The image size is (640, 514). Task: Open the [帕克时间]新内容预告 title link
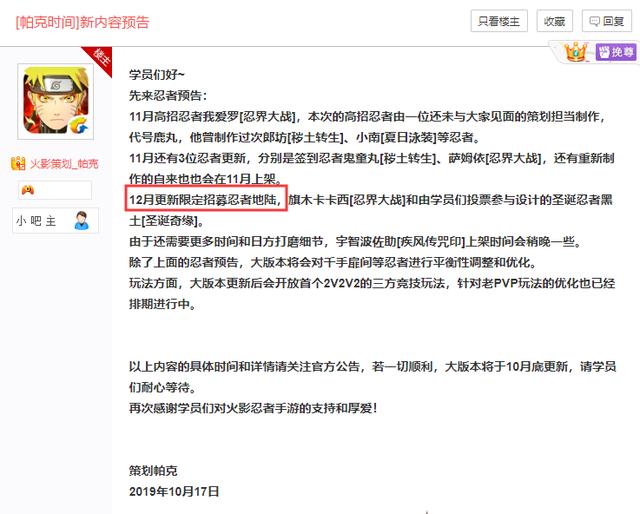tap(82, 22)
